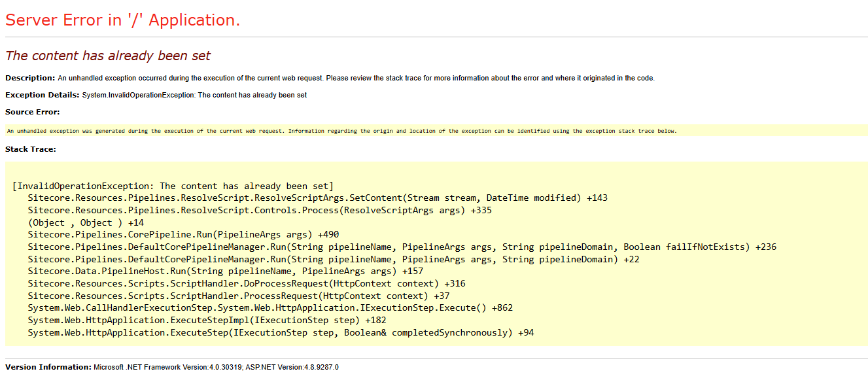868x384 pixels.
Task: Click the bold 'Source Error:' label
Action: click(27, 111)
